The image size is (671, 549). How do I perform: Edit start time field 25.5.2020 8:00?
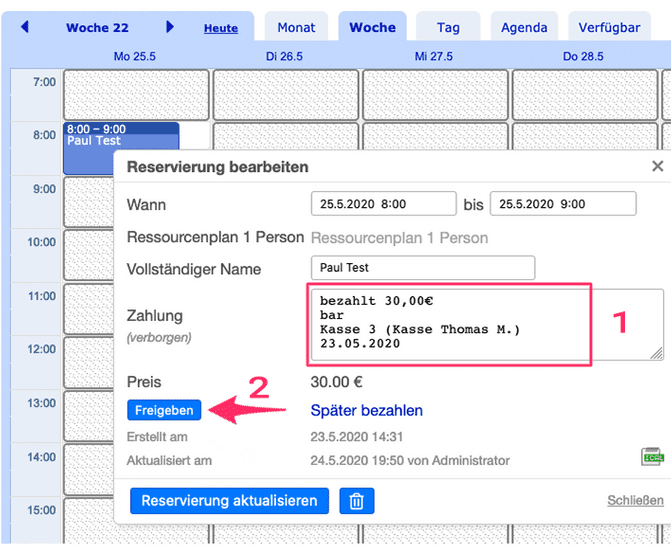coord(383,204)
